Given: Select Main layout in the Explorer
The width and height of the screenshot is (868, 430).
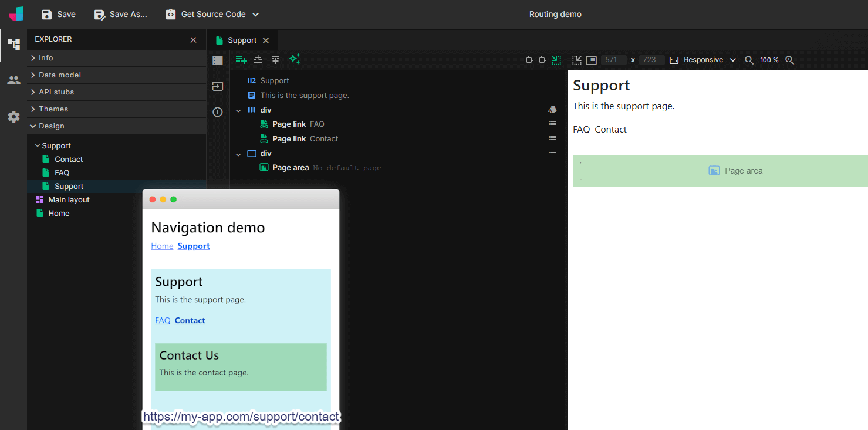Looking at the screenshot, I should 69,200.
